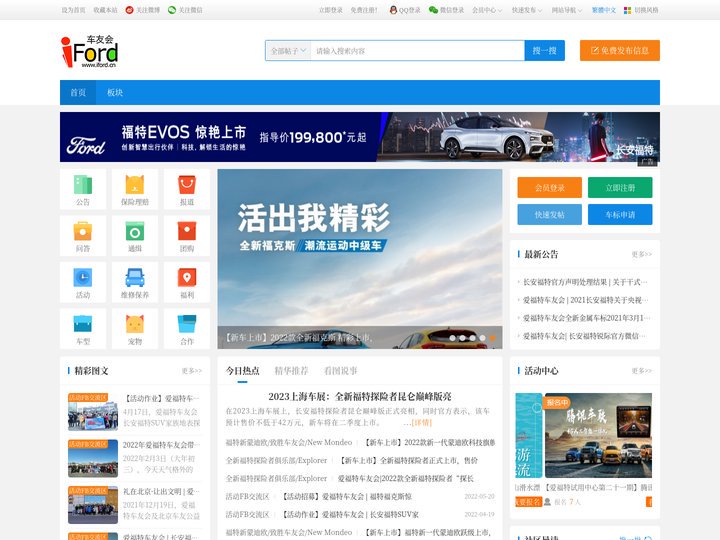Focus the 请输入搜索内容 search field
The image size is (720, 540).
coord(417,51)
